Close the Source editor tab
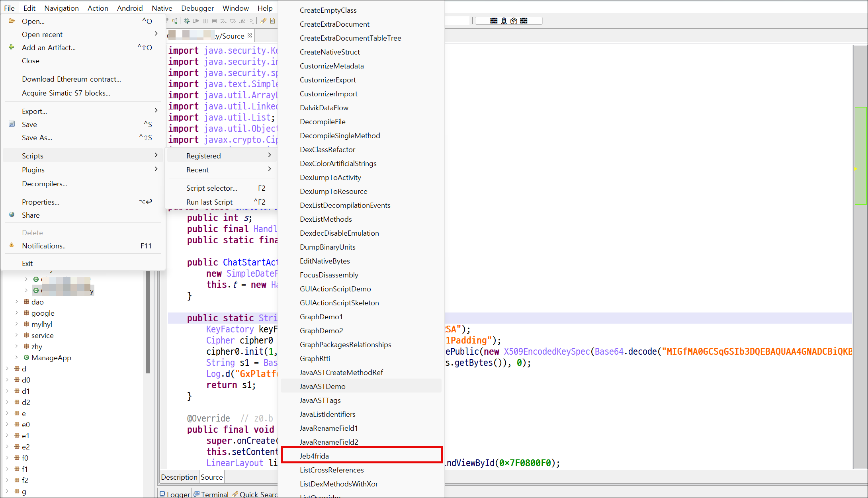 point(250,35)
